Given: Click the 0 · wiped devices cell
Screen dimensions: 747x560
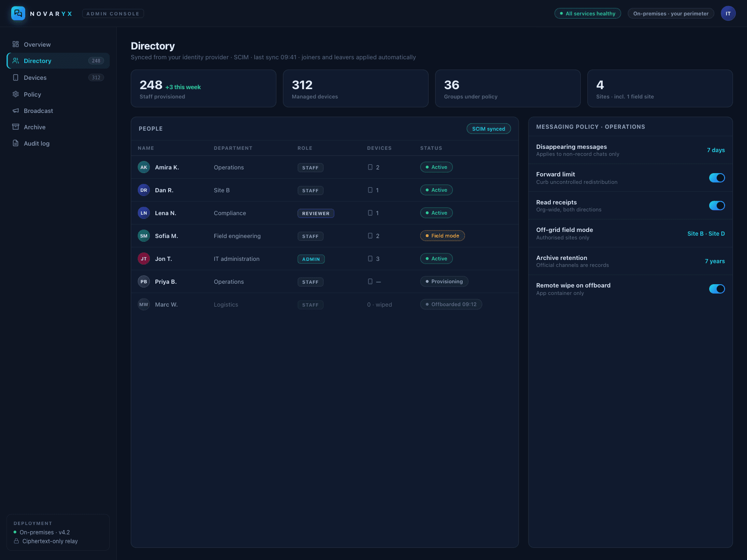Looking at the screenshot, I should tap(380, 305).
